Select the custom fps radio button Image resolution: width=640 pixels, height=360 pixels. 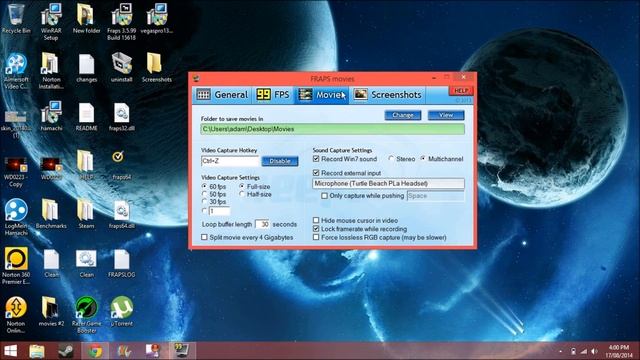coord(204,211)
